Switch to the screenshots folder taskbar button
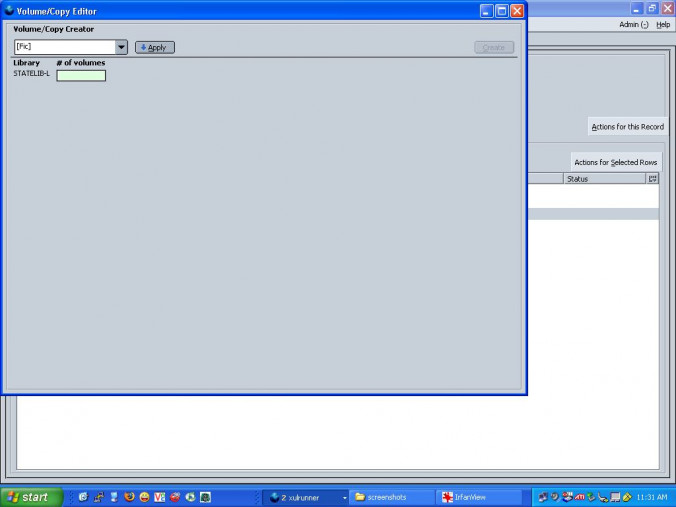 pos(391,498)
